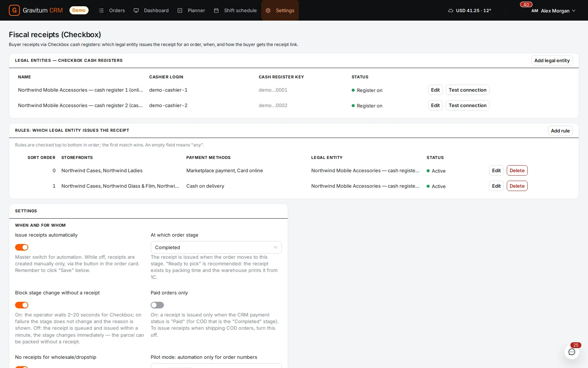This screenshot has width=588, height=368.
Task: Click the red notification badge showing 40
Action: coord(526,5)
